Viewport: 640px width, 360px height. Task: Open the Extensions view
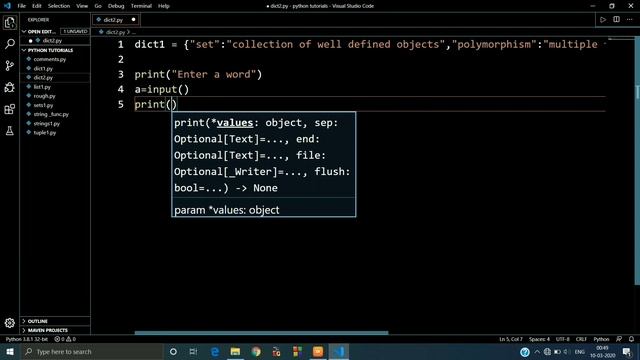[9, 109]
